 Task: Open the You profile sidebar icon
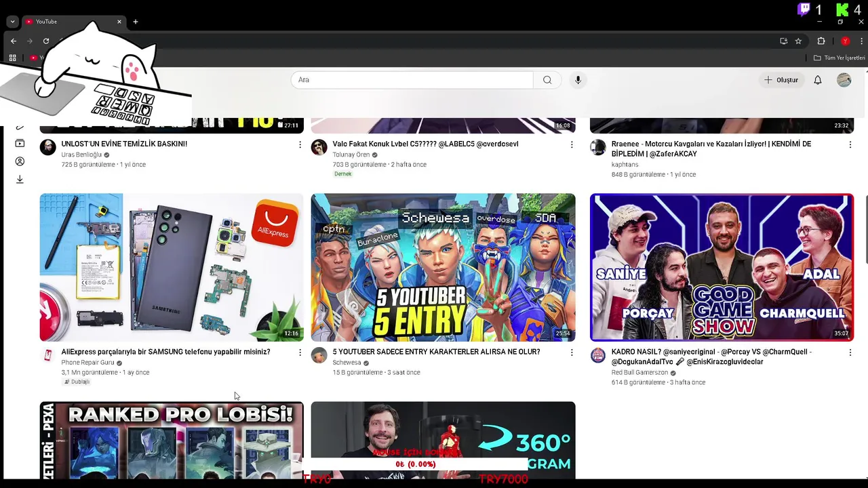(x=20, y=161)
